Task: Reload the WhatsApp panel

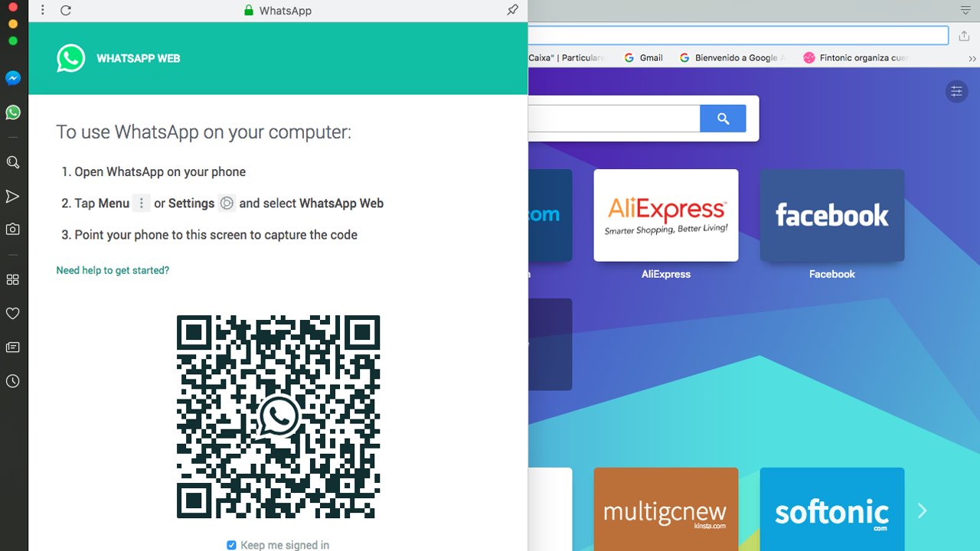Action: pyautogui.click(x=65, y=11)
